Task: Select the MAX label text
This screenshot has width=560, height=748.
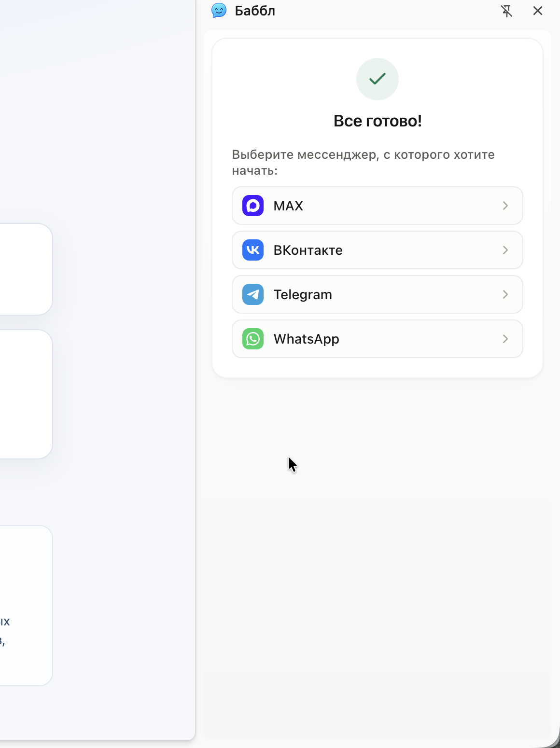Action: pos(288,206)
